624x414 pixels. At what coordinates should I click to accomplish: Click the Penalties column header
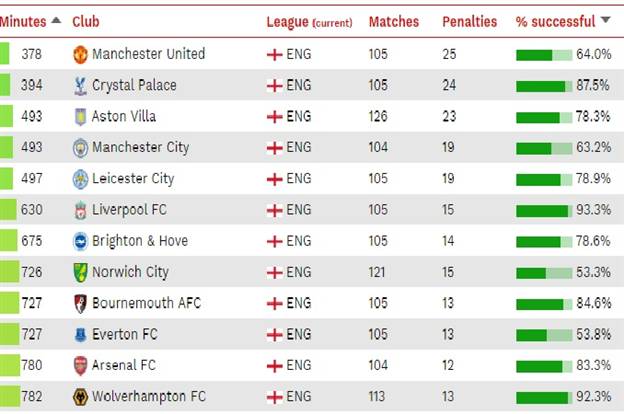pyautogui.click(x=469, y=21)
